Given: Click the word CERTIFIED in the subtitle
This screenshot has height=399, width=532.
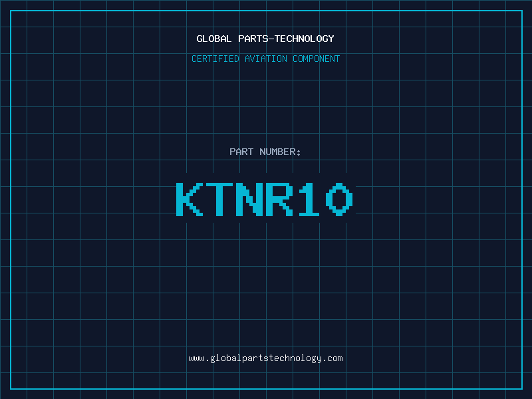Looking at the screenshot, I should pos(215,59).
